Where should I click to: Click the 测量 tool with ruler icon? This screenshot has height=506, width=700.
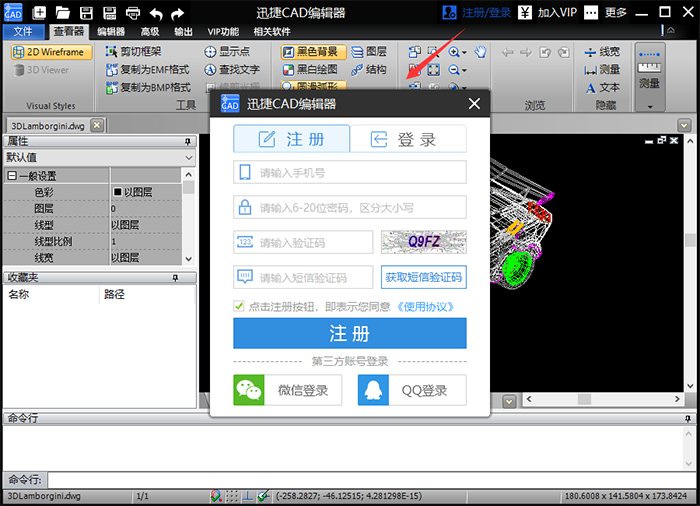click(x=602, y=70)
